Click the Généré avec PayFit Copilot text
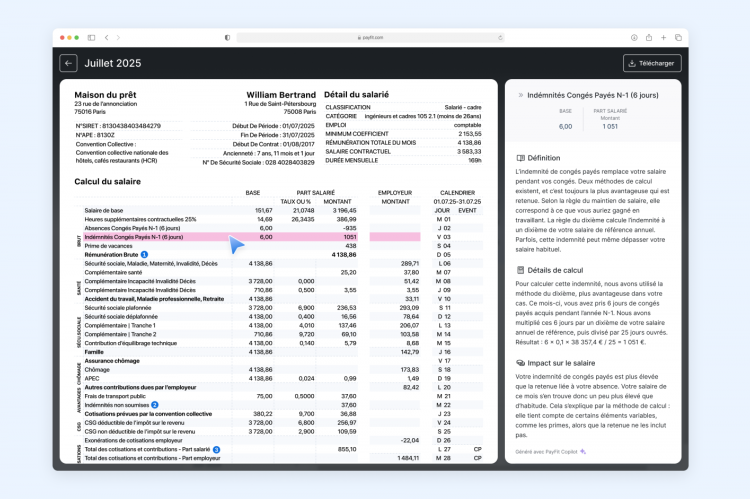The image size is (750, 499). (x=546, y=452)
